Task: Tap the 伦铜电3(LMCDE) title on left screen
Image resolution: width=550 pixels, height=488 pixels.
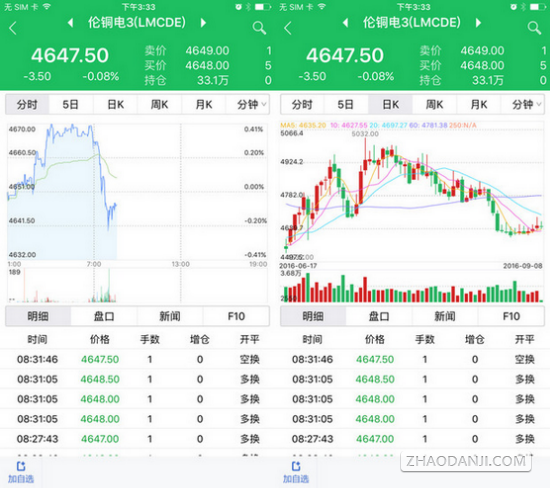Action: click(x=137, y=23)
